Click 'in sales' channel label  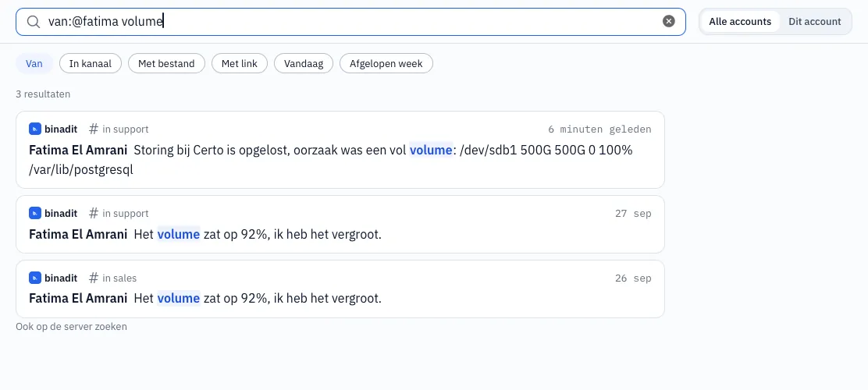coord(119,278)
